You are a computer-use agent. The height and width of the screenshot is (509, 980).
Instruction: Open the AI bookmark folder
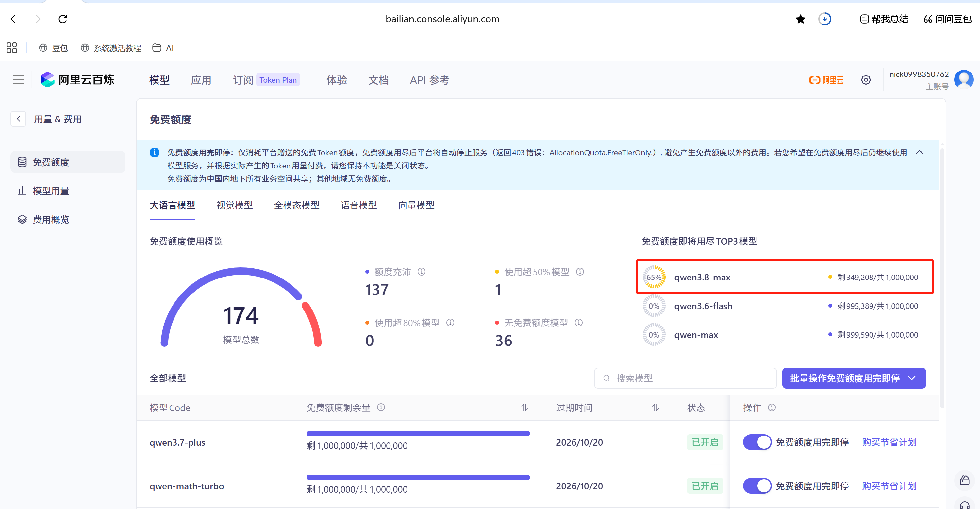coord(163,48)
